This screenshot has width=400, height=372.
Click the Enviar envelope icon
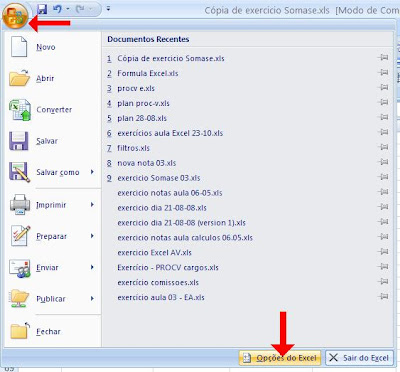[x=20, y=268]
